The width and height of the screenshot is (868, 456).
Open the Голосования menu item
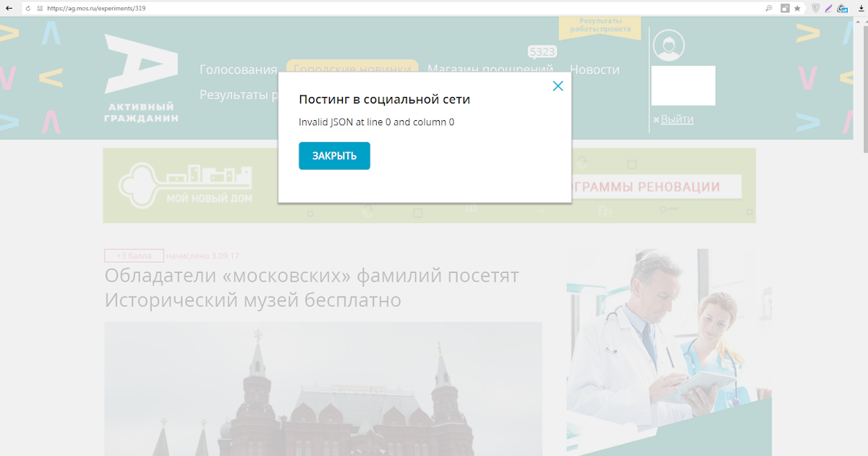coord(238,69)
